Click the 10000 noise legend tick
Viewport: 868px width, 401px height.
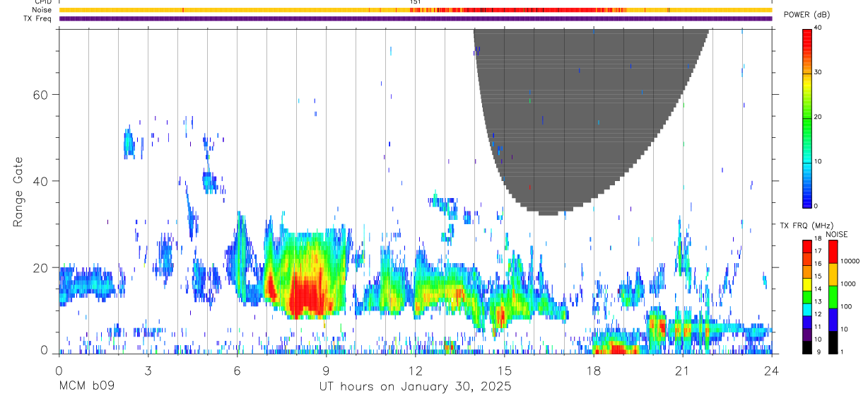tap(849, 262)
